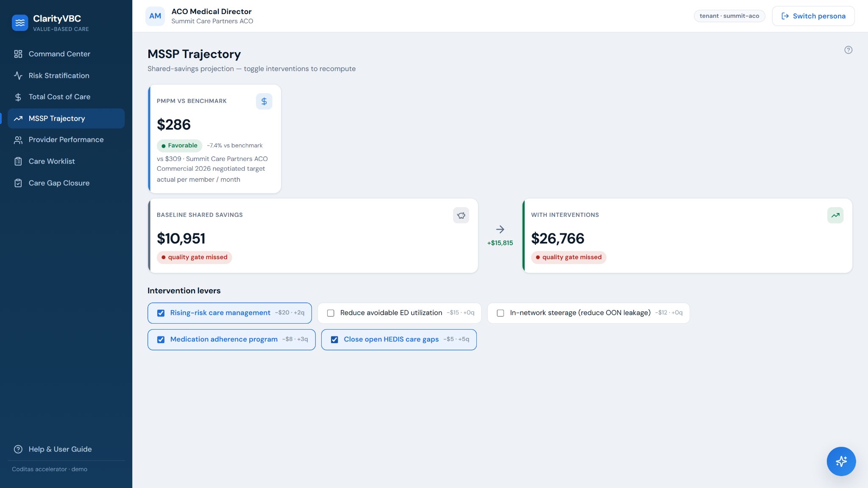This screenshot has width=868, height=488.
Task: Click Close open HEDIS care gaps label
Action: point(391,339)
